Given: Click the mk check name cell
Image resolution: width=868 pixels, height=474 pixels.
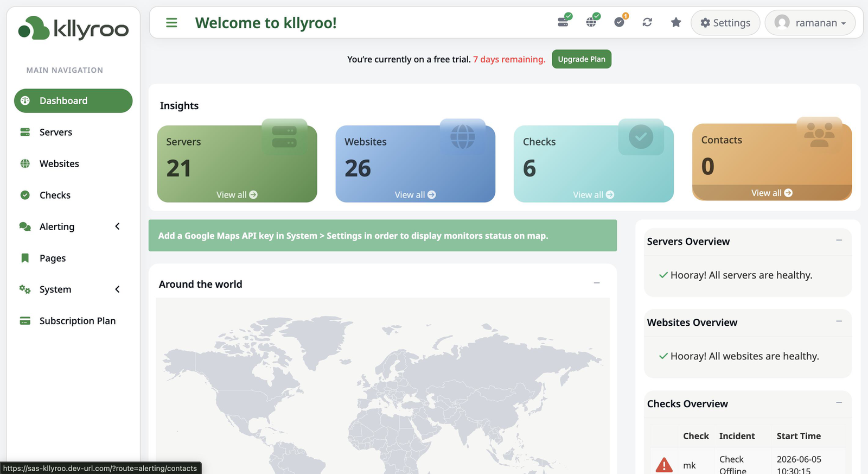Looking at the screenshot, I should click(690, 465).
